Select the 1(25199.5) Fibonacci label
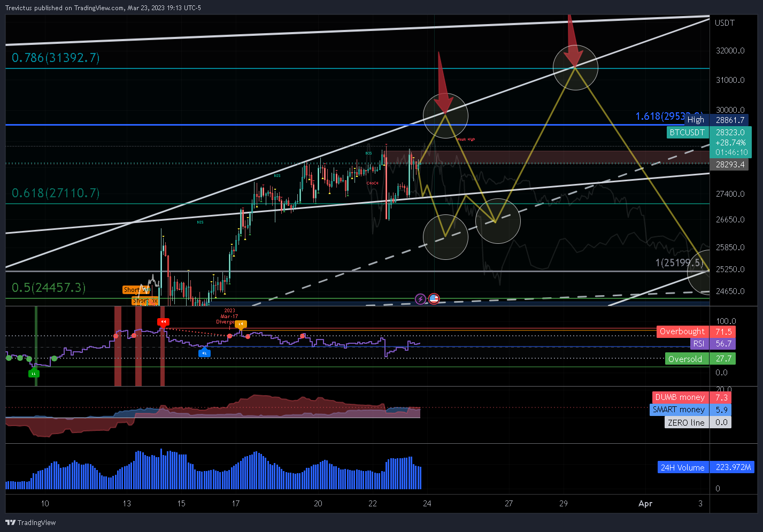This screenshot has height=532, width=763. click(679, 263)
